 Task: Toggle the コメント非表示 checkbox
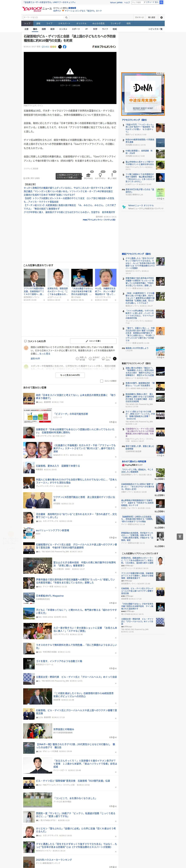[x=102, y=381]
